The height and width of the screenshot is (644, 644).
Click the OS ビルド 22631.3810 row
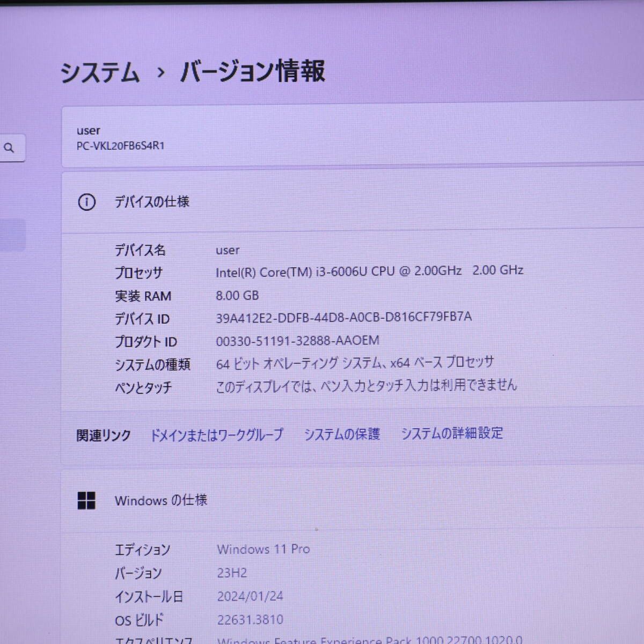tap(250, 619)
